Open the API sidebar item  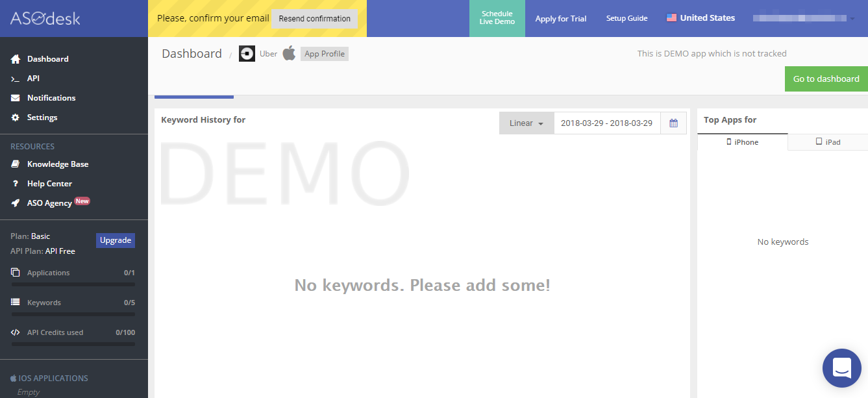coord(33,79)
